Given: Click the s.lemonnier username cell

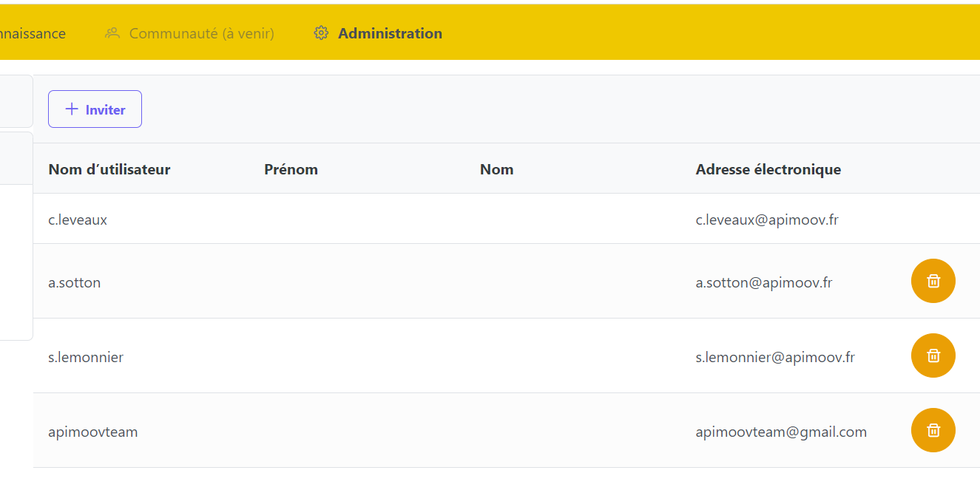Looking at the screenshot, I should pos(86,357).
